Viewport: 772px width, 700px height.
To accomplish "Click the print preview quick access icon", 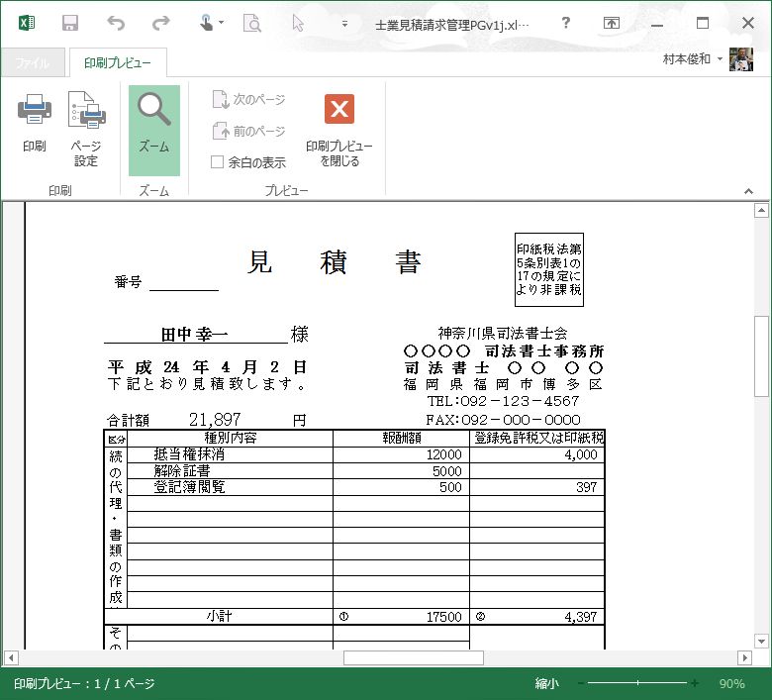I will point(252,23).
